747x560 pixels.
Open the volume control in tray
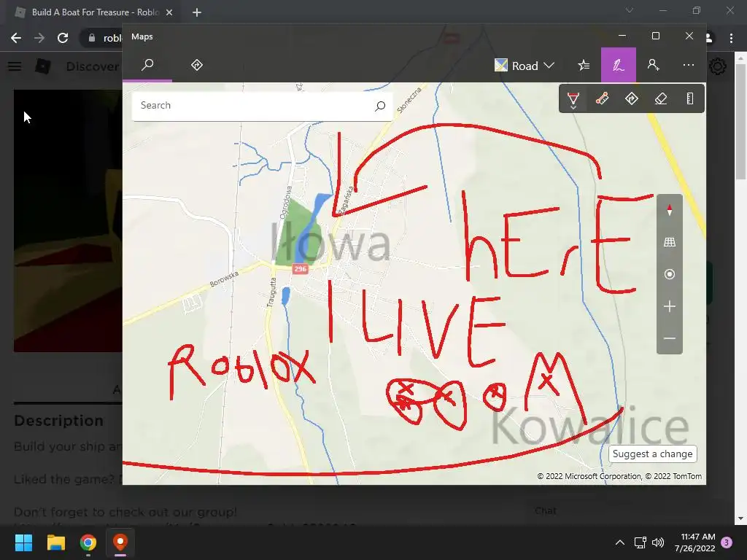click(658, 542)
